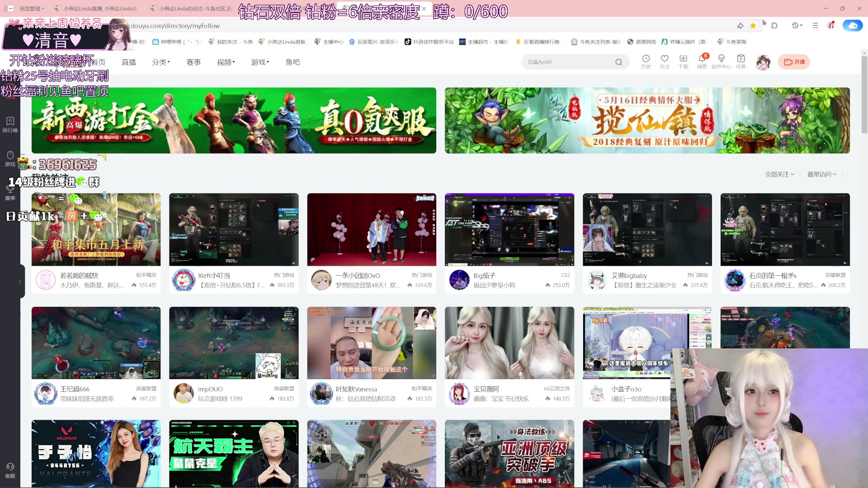This screenshot has width=868, height=488.
Task: Click the 新西游打金 banner ad
Action: (x=234, y=120)
